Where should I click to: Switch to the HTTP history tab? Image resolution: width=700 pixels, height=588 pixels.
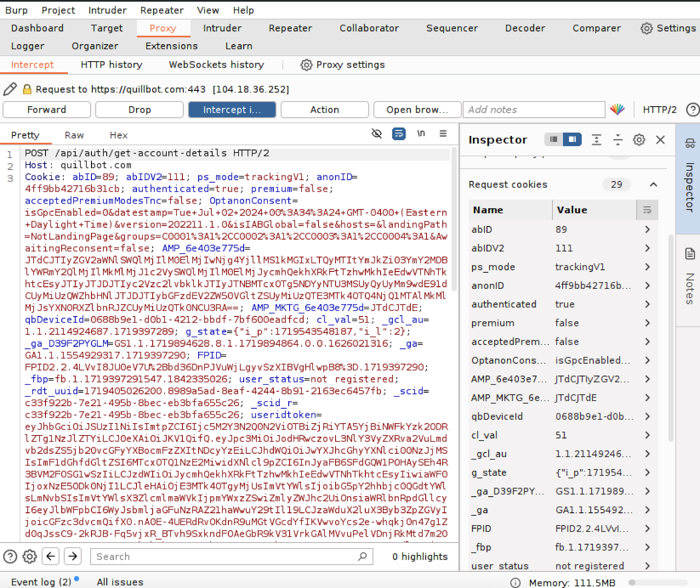tap(112, 65)
